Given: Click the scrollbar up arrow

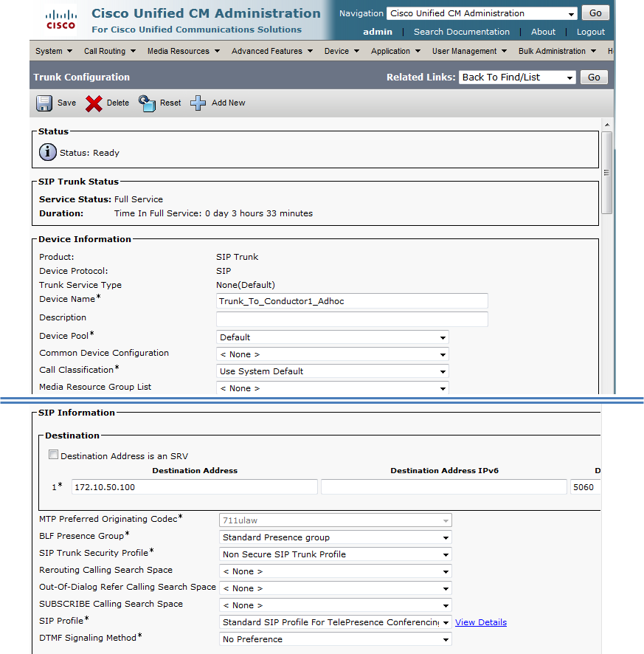Looking at the screenshot, I should [x=607, y=125].
